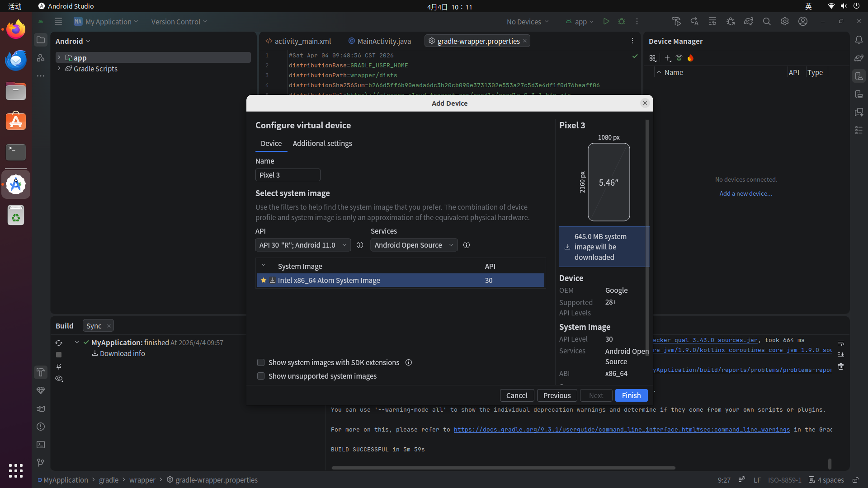Open the API 30 Android 11.0 dropdown
This screenshot has height=488, width=868.
[x=303, y=245]
